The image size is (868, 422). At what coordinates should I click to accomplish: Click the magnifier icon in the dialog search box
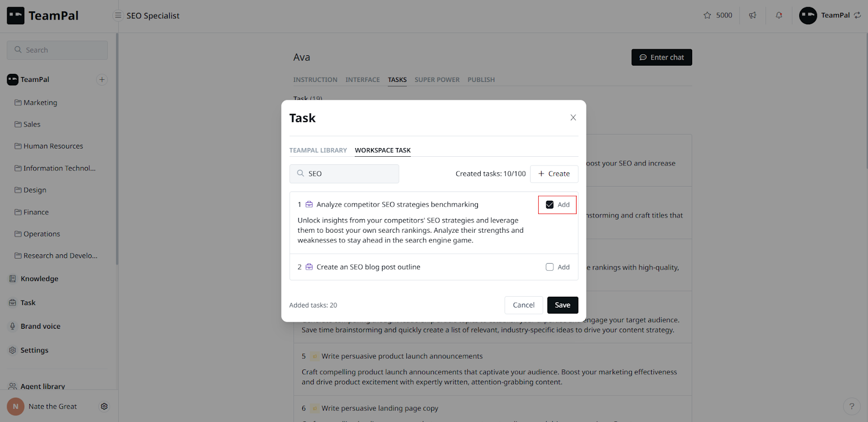(x=300, y=174)
